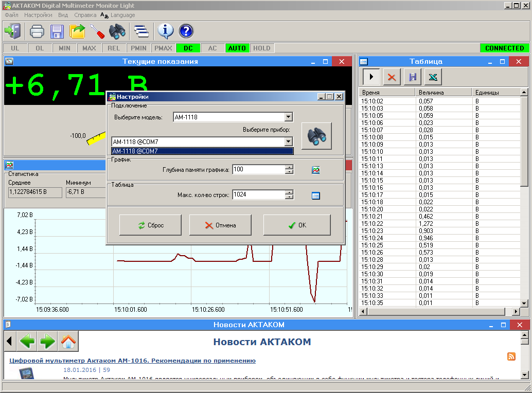Confirm settings with OK button
The image size is (532, 393).
coord(297,225)
